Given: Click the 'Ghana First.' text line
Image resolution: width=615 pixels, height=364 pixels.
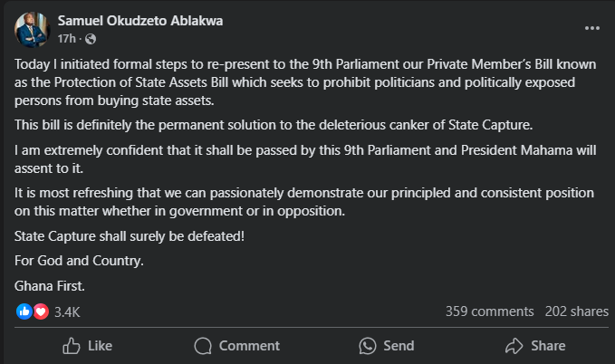Looking at the screenshot, I should 49,284.
